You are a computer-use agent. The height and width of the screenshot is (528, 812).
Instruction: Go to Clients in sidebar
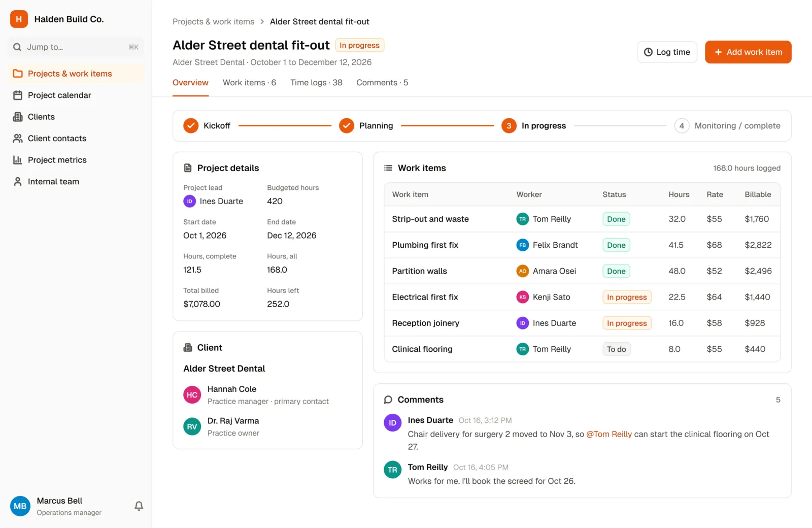tap(76, 117)
